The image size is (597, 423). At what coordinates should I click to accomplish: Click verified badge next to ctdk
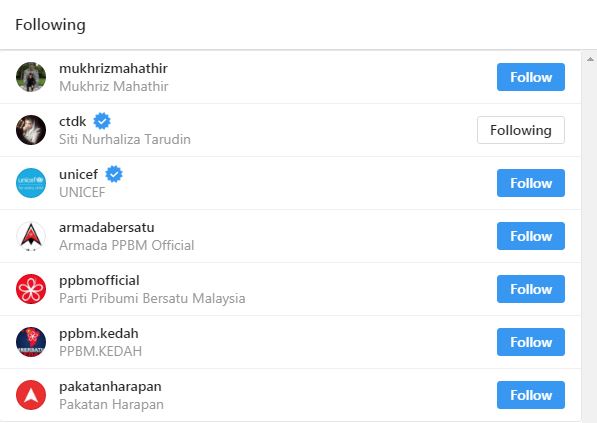[x=102, y=121]
